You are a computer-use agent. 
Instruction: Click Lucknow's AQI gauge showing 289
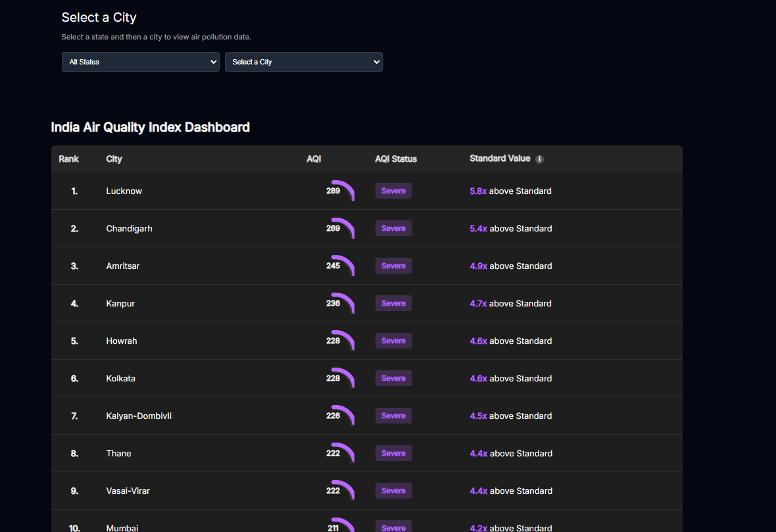tap(341, 191)
